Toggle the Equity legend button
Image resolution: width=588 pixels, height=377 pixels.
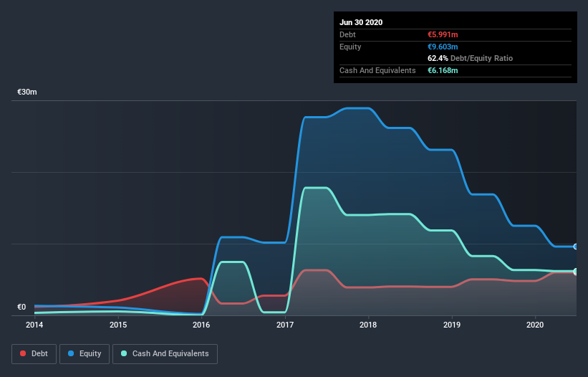tap(85, 354)
